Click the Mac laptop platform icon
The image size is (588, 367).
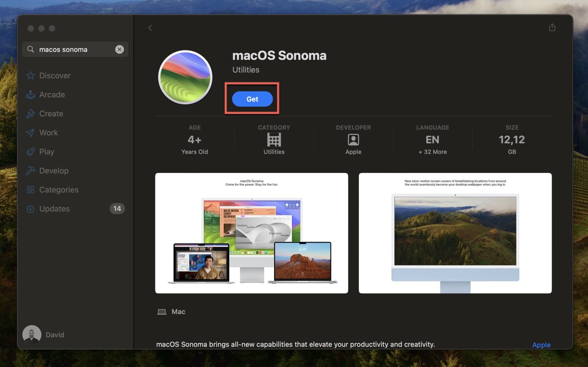[161, 312]
